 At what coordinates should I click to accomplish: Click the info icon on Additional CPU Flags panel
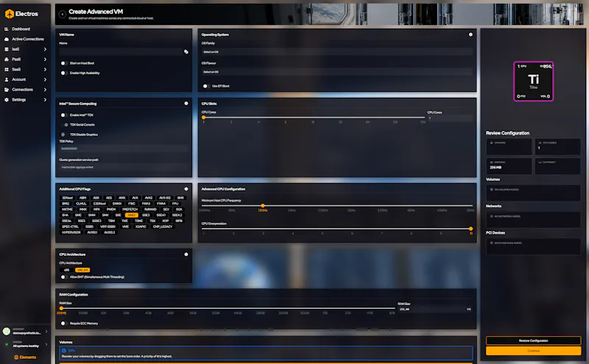pyautogui.click(x=186, y=189)
